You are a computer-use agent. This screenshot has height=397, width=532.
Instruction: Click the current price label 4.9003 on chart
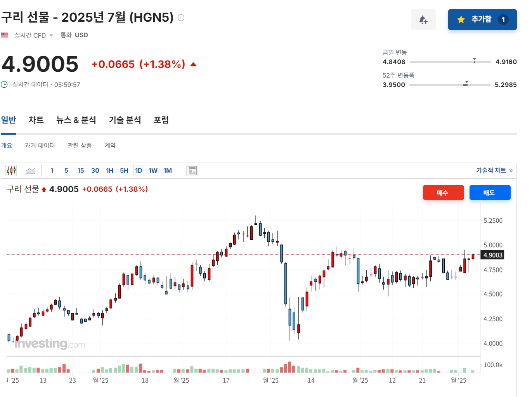click(x=492, y=255)
